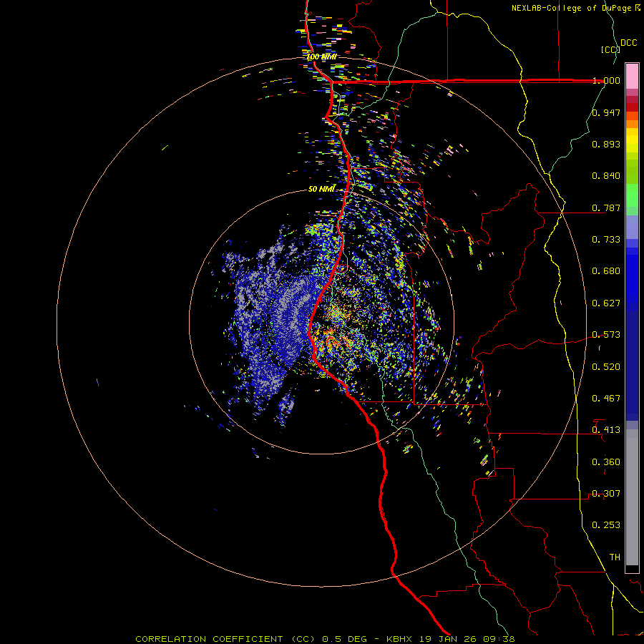Screen dimensions: 644x644
Task: Pick the gray band of the color scale
Action: pos(632,497)
